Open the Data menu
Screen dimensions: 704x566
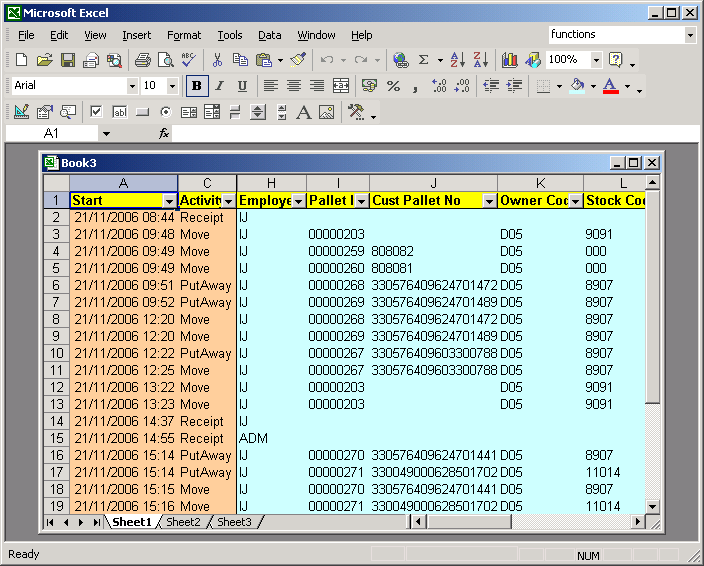269,35
